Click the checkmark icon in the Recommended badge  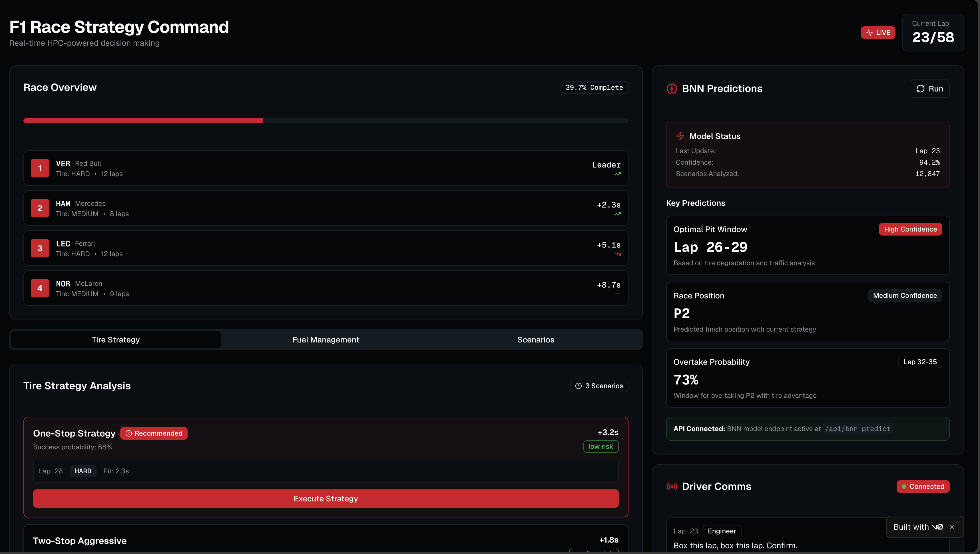pos(128,433)
